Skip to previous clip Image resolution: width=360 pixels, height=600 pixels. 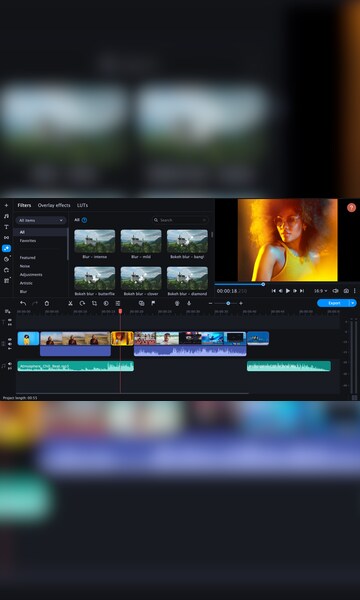click(274, 291)
